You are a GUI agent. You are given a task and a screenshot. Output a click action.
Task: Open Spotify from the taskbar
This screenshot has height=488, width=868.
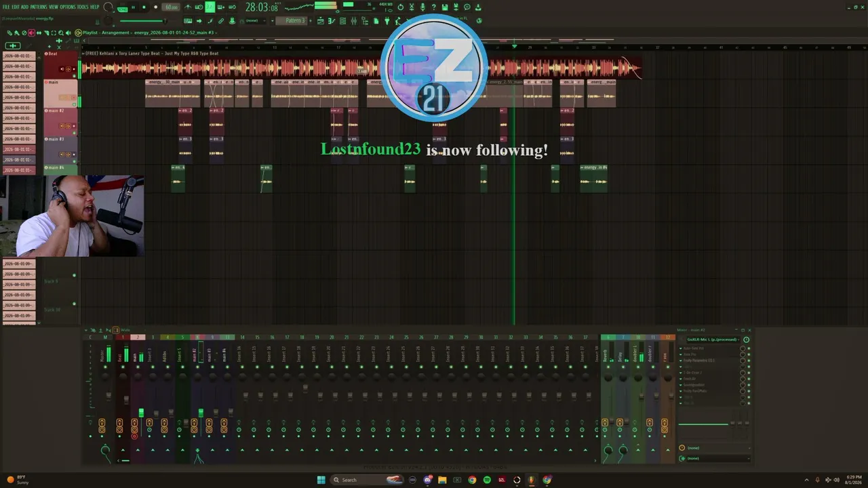[487, 480]
